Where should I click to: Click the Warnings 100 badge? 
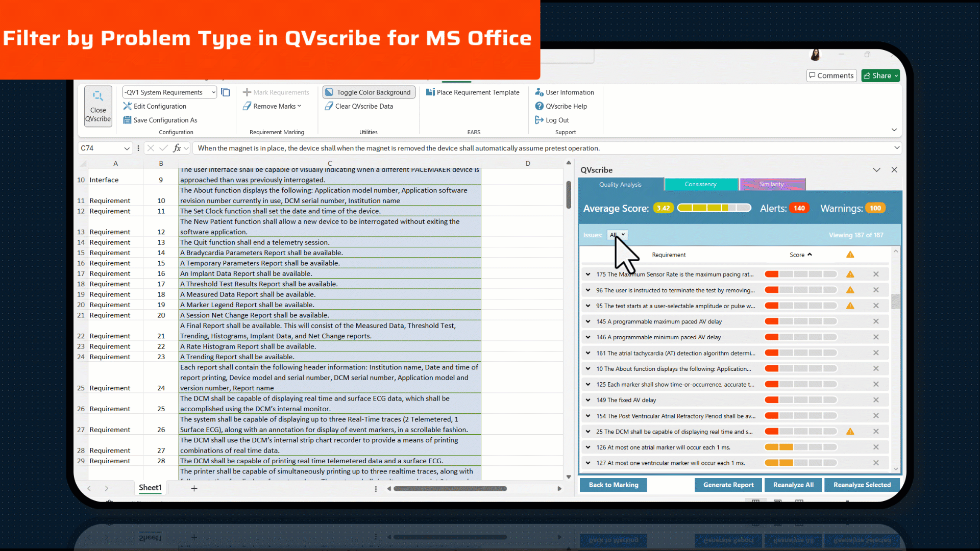click(875, 208)
